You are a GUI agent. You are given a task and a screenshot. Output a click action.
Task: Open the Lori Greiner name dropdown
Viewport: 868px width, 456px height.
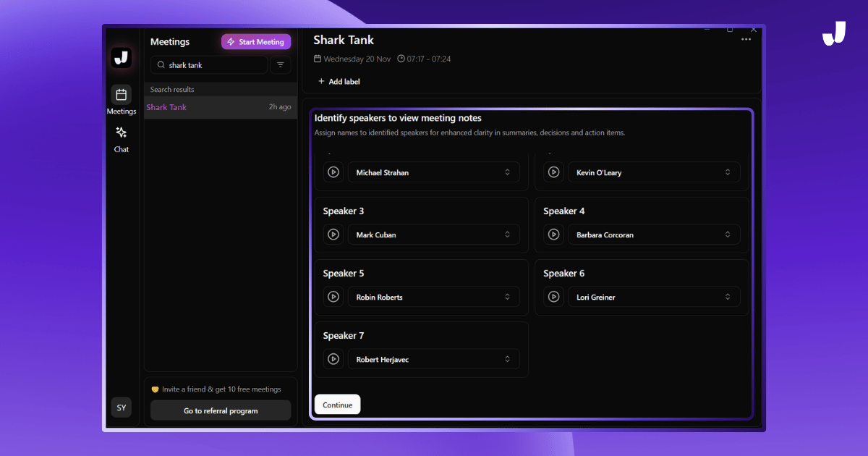(654, 297)
